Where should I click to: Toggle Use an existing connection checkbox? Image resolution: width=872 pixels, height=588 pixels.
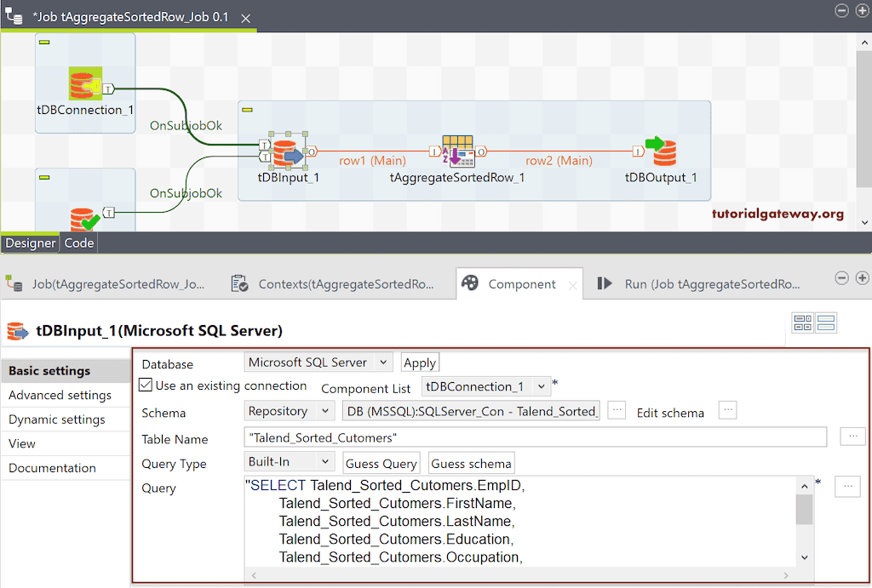click(x=146, y=385)
